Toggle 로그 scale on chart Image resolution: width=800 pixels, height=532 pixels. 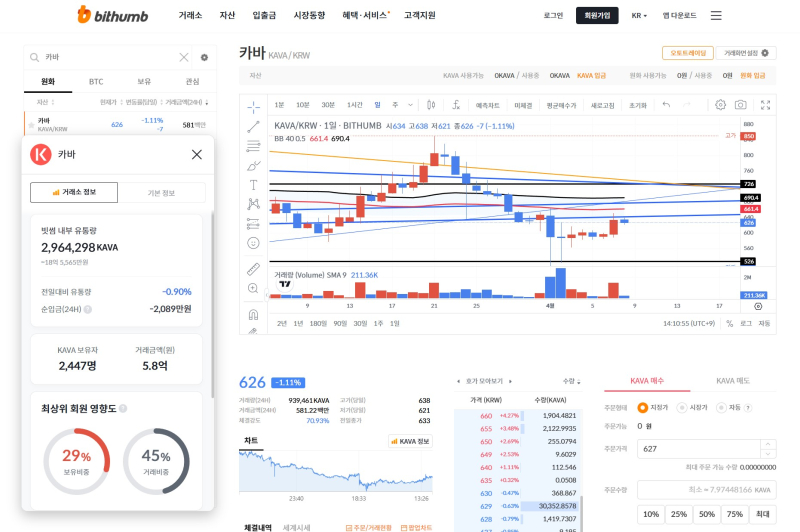pos(746,323)
